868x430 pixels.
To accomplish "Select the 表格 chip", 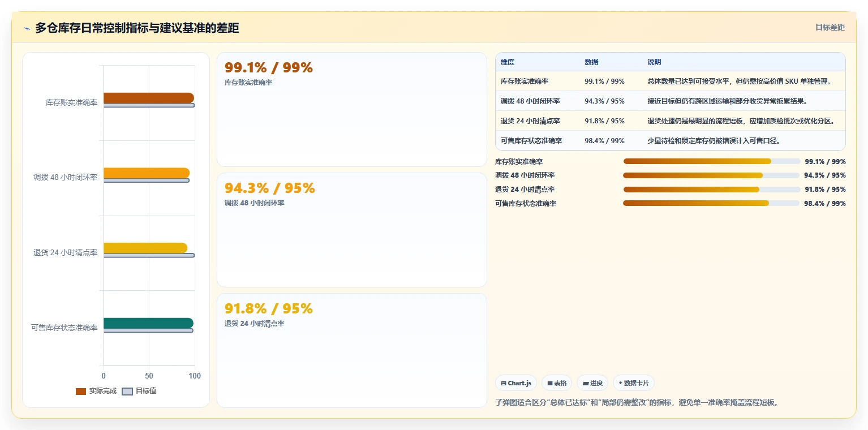I will (x=557, y=383).
